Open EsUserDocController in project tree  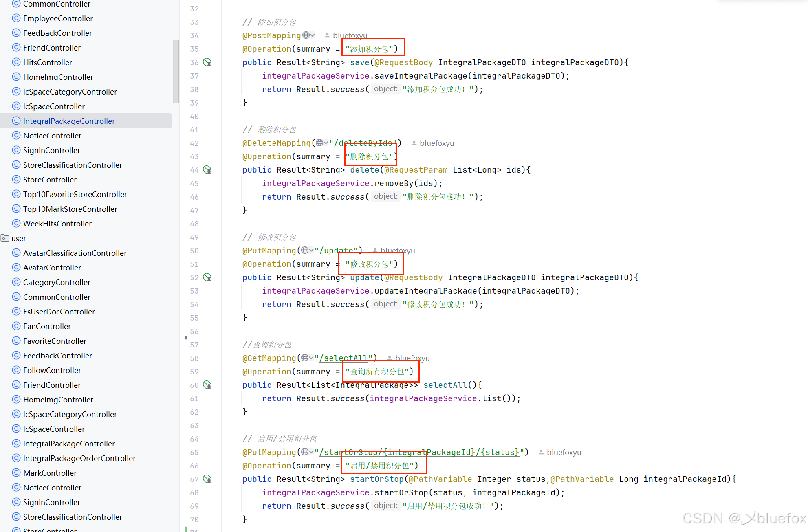[x=59, y=312]
